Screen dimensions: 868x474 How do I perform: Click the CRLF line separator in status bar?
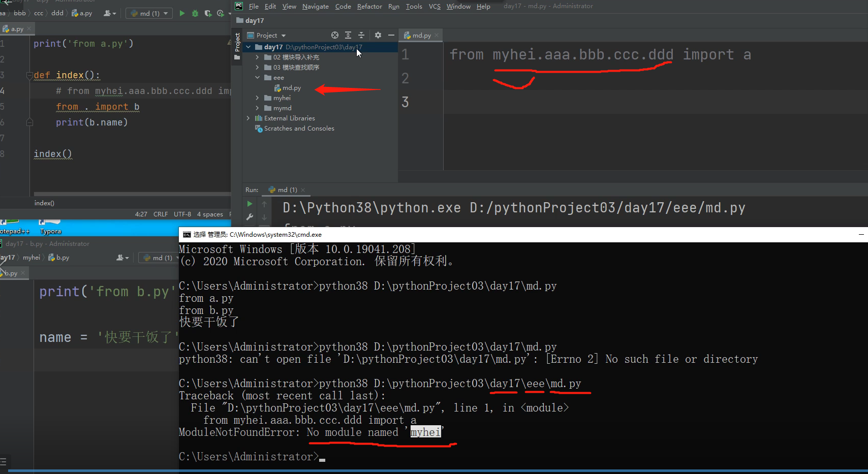pyautogui.click(x=161, y=214)
